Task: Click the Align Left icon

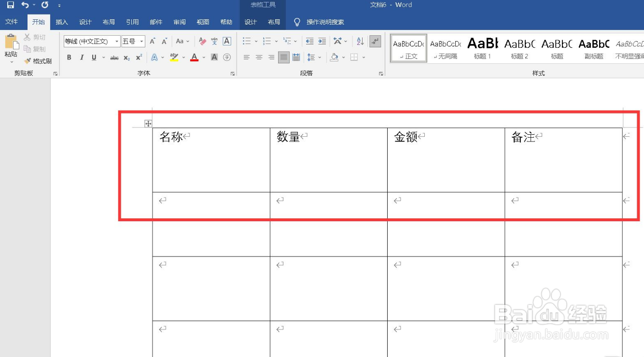Action: tap(247, 57)
